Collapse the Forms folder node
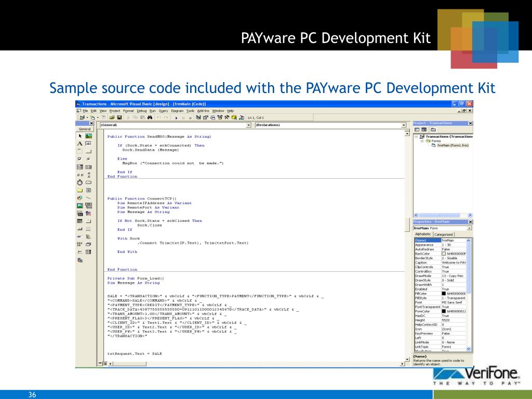Image resolution: width=532 pixels, height=399 pixels. [x=422, y=141]
